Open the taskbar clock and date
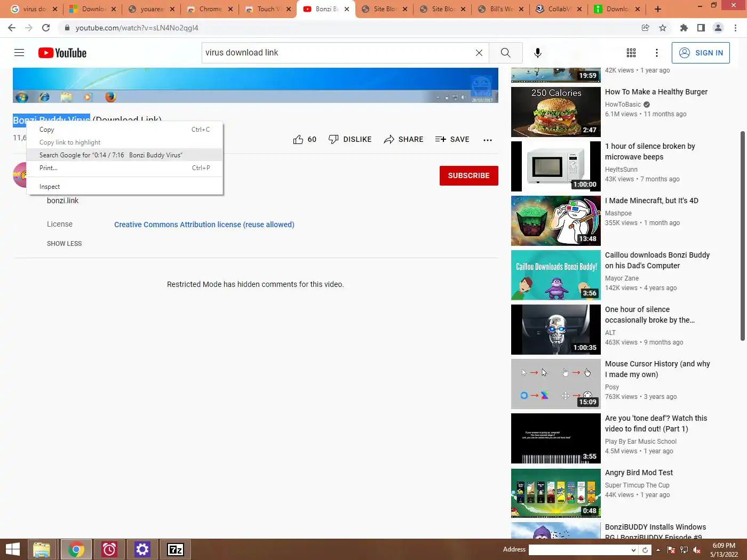Viewport: 747px width, 560px height. (724, 550)
